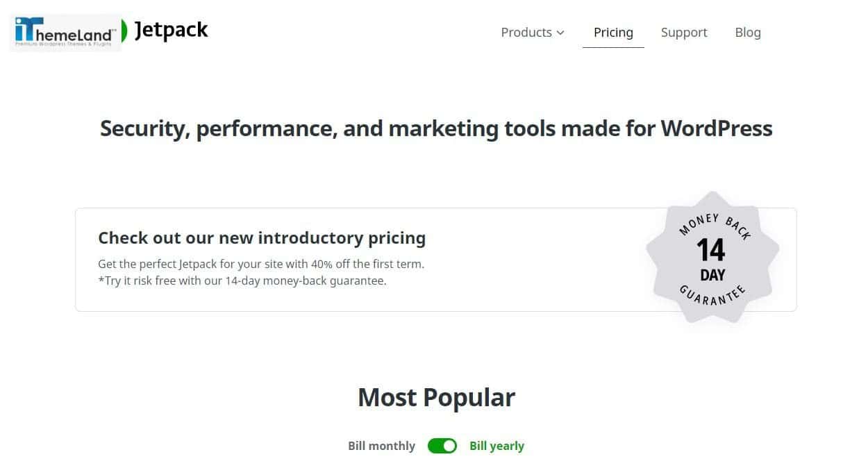Visit the Blog page
The image size is (868, 459).
point(748,32)
